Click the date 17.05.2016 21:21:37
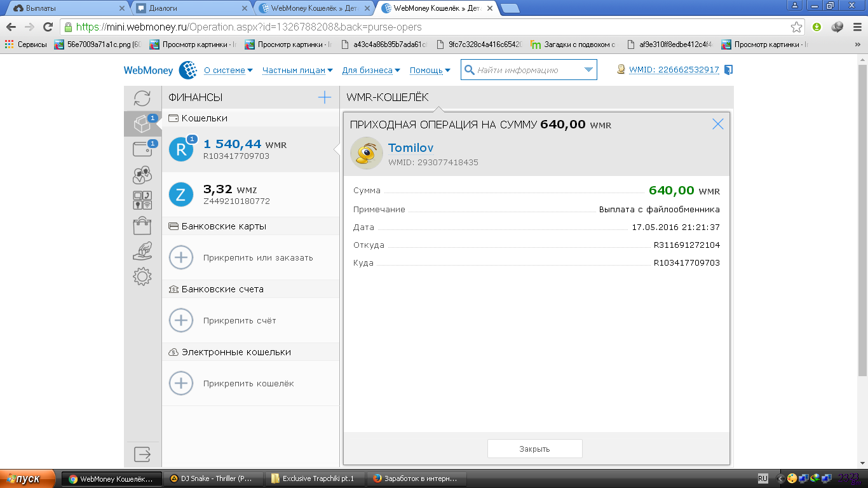Screen dimensions: 868x488 (675, 227)
